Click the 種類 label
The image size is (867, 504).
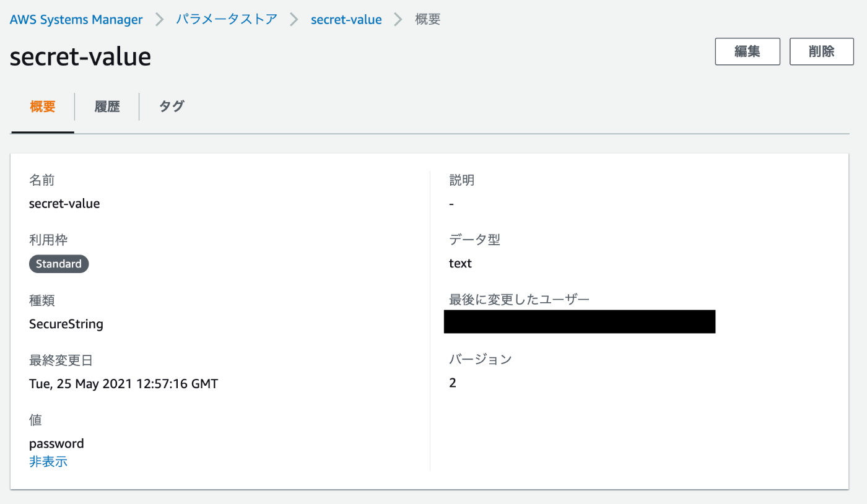41,300
